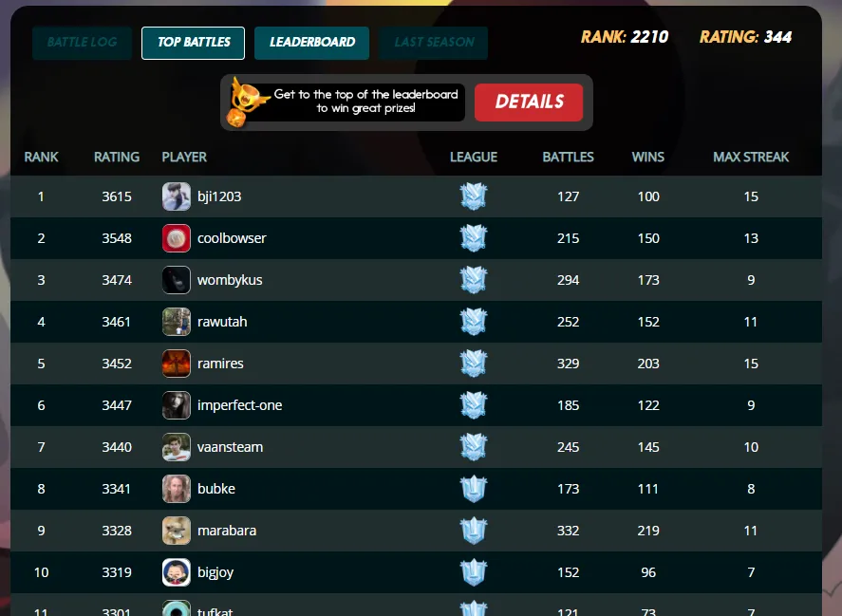Select the Battle Log tab
Screen dimensions: 842x616
tap(83, 43)
